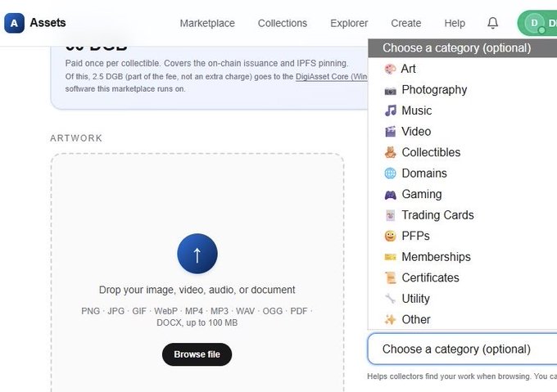Open the Help nav item

(455, 23)
